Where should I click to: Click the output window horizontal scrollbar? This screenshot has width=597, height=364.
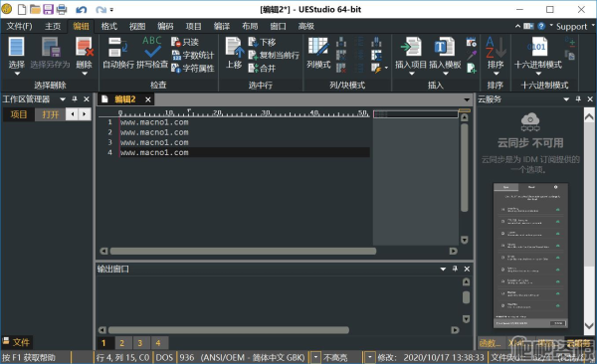coord(229,330)
